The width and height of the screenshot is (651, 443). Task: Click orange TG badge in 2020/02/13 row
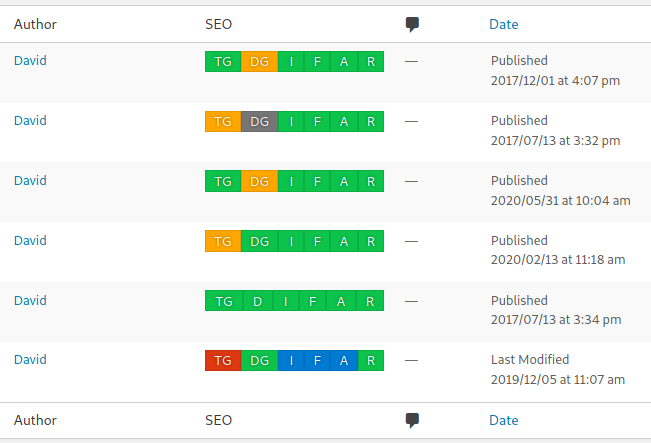tap(223, 241)
